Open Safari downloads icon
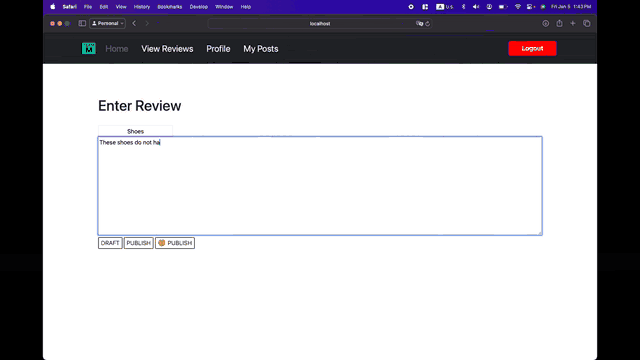This screenshot has width=640, height=360. click(545, 23)
